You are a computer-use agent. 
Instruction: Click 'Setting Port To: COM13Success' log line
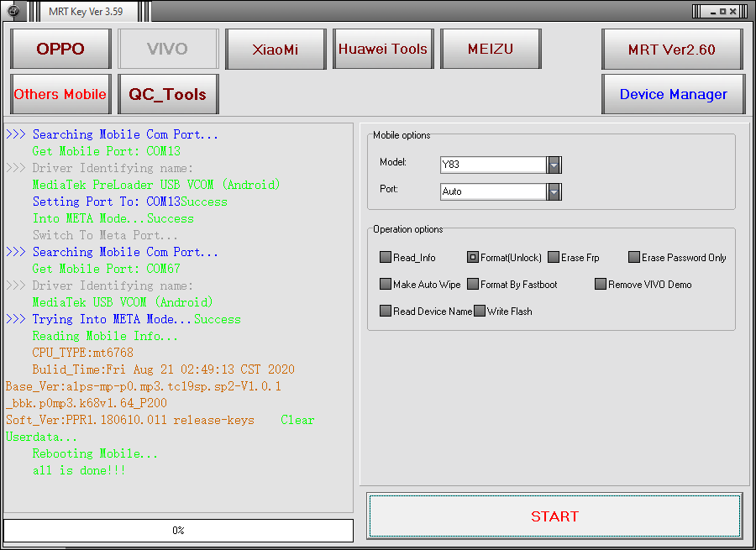(129, 202)
